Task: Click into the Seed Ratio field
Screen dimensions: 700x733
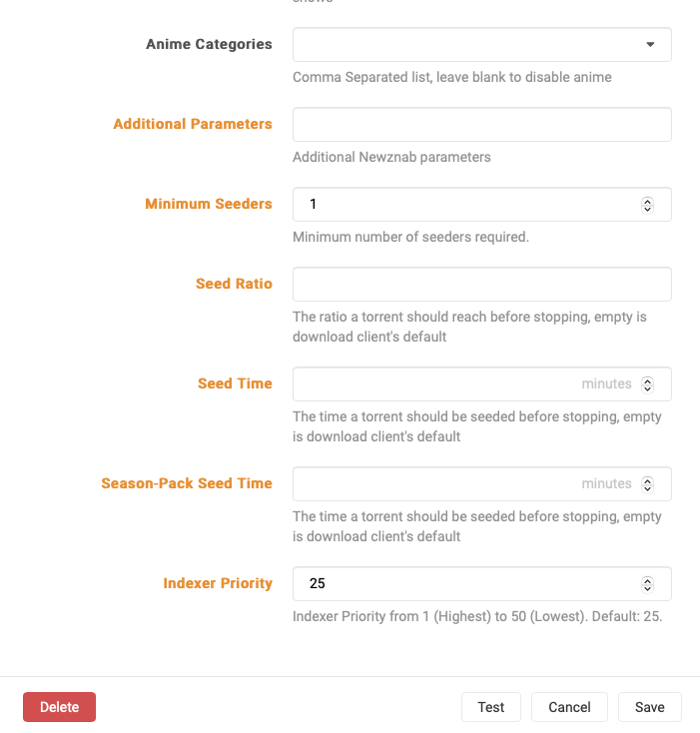Action: point(481,285)
